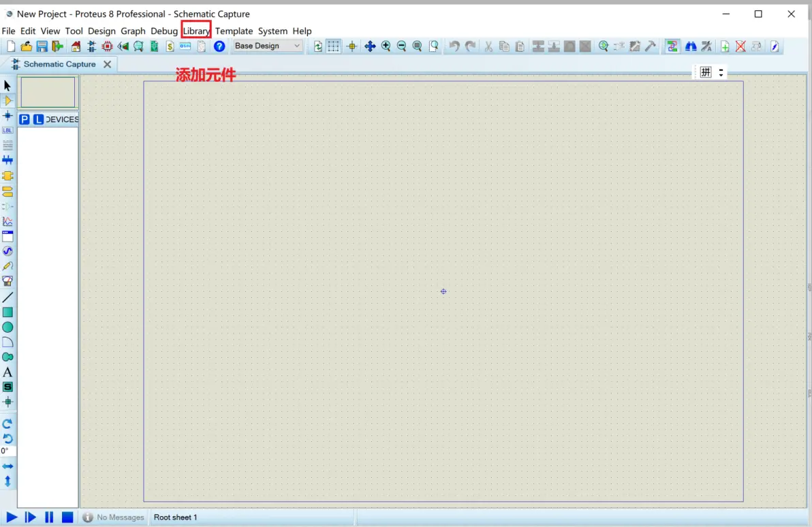Select the Junction Dot mode tool
This screenshot has width=812, height=527.
(7, 115)
